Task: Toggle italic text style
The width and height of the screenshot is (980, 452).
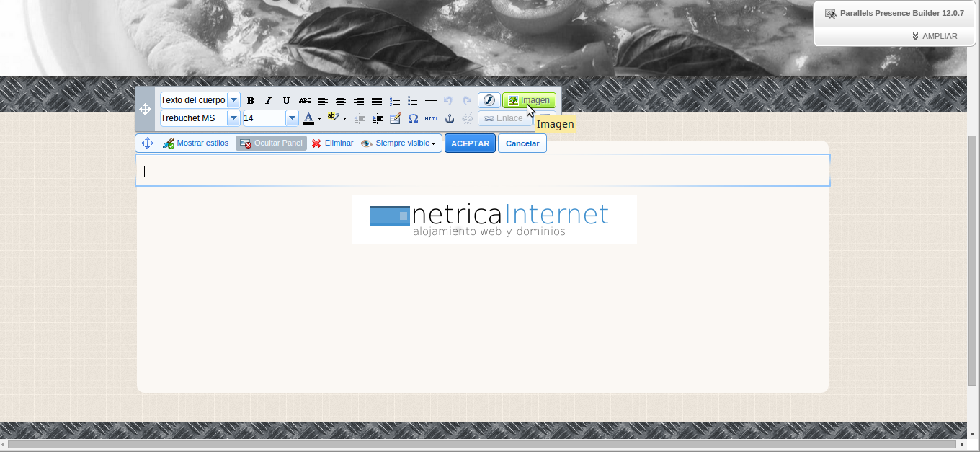Action: 268,101
